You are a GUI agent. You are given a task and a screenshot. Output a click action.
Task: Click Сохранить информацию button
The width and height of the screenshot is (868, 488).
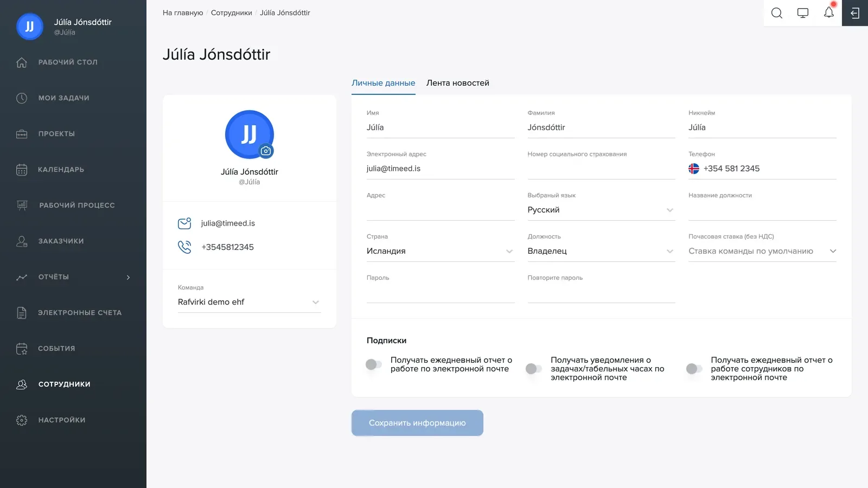click(x=417, y=423)
